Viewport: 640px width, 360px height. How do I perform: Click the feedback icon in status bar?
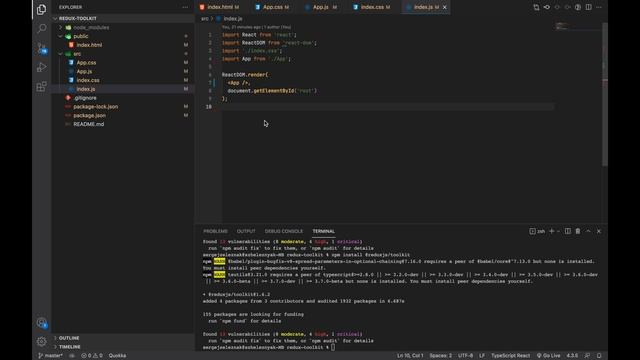pyautogui.click(x=587, y=356)
